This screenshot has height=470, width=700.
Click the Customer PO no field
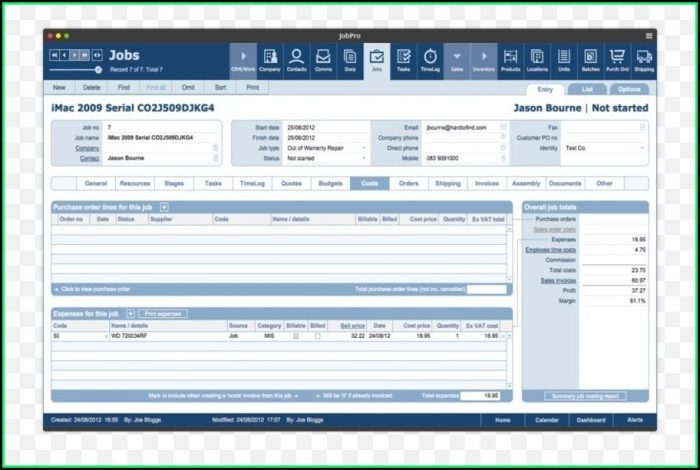pos(604,138)
